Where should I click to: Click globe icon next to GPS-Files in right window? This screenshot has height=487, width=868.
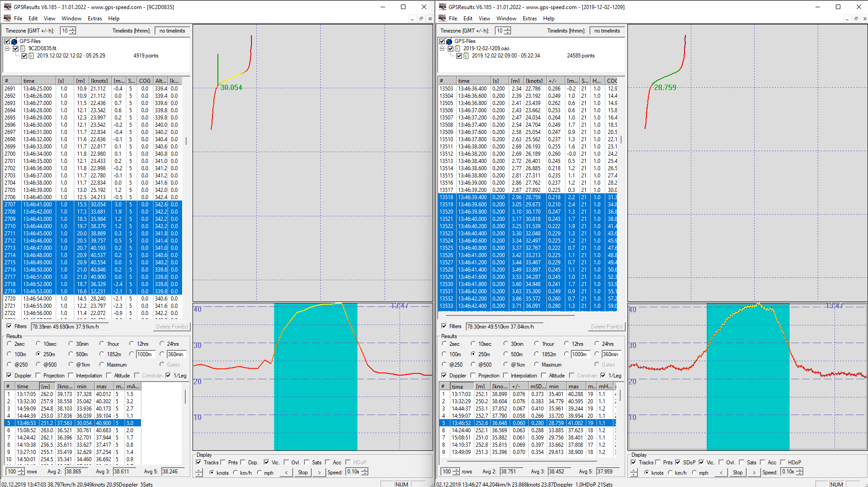[x=449, y=41]
